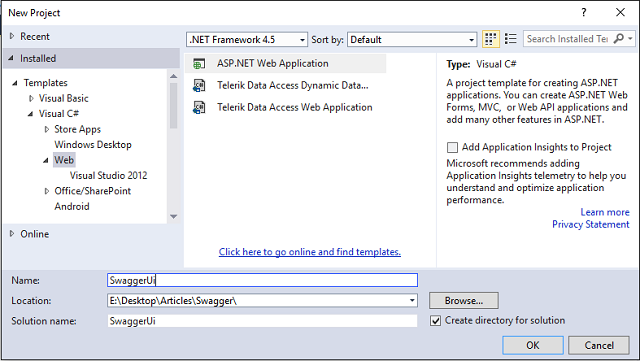This screenshot has height=361, width=640.
Task: Expand the Online templates section
Action: (x=12, y=234)
